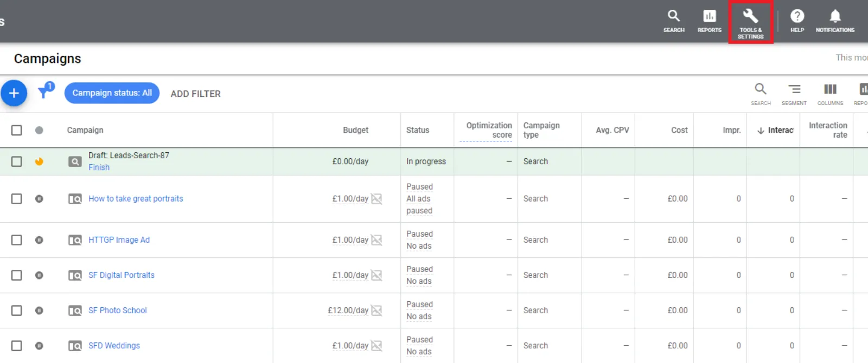Click paused status dot for SF Photo School
The image size is (868, 363).
(39, 310)
